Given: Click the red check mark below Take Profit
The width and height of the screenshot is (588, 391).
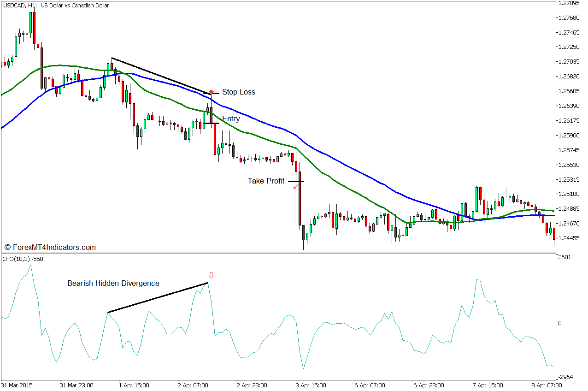Looking at the screenshot, I should click(x=295, y=187).
